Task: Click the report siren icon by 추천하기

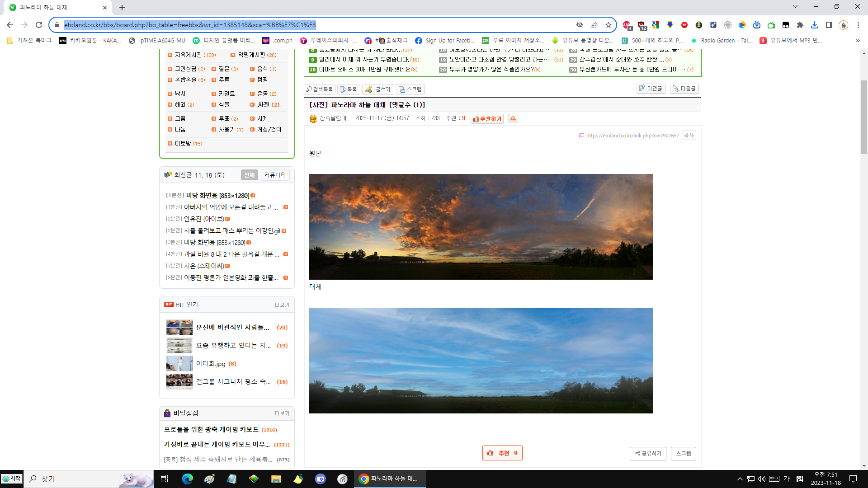Action: pos(513,118)
